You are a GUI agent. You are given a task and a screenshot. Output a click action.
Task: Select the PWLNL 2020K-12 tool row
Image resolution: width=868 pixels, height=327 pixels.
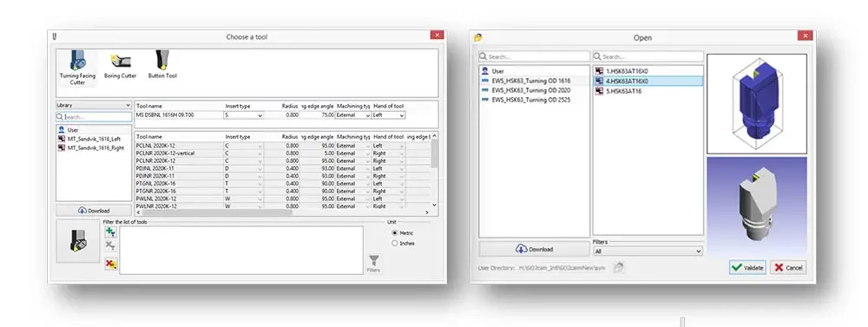coord(282,199)
